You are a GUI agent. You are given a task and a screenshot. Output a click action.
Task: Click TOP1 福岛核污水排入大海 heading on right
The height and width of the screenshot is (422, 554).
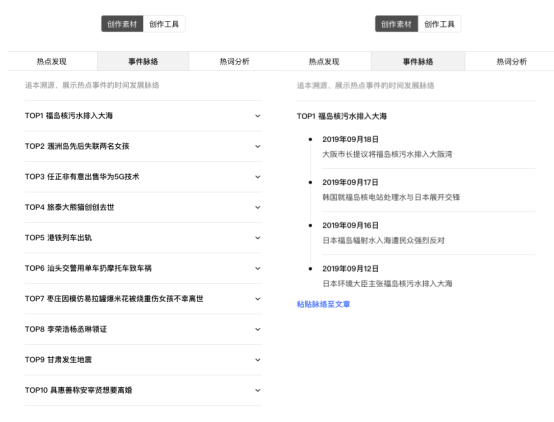tap(342, 116)
